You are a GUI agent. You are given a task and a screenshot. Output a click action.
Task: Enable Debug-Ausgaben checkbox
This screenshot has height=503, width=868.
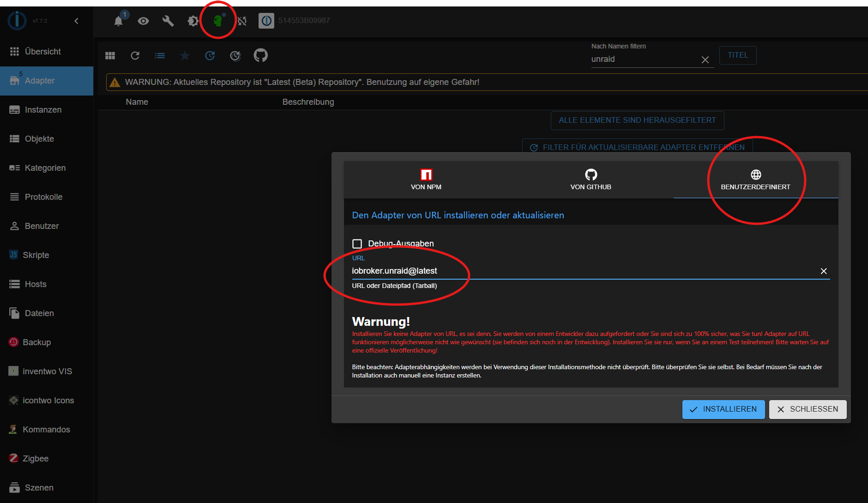coord(357,244)
